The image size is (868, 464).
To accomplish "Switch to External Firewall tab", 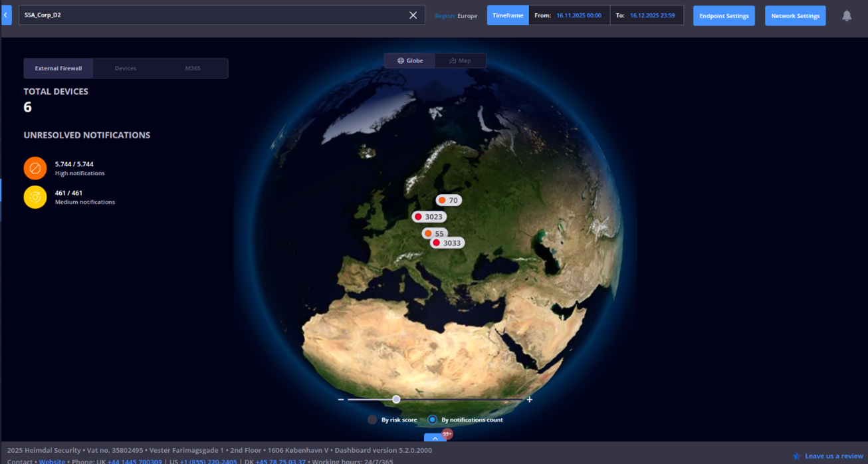I will tap(58, 68).
